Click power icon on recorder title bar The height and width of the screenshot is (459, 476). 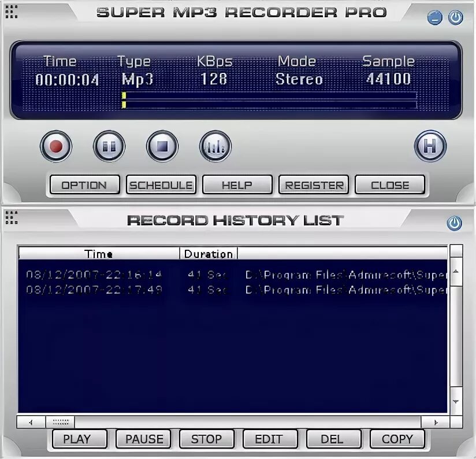tap(455, 17)
